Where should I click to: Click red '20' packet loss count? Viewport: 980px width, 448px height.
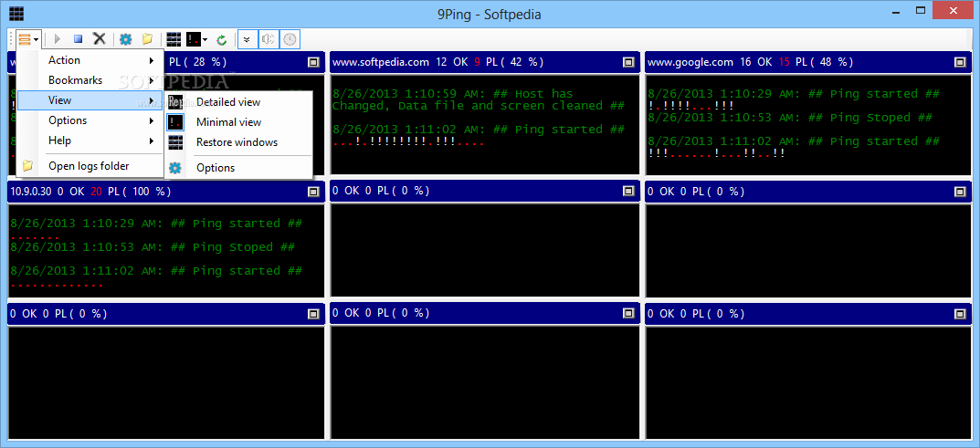point(96,192)
